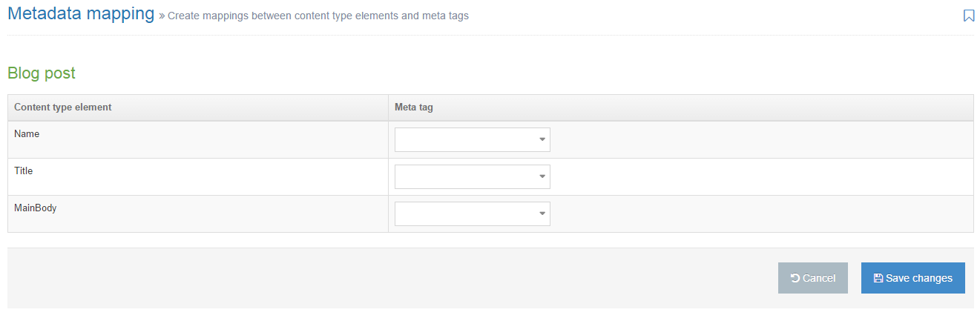Click the double chevron after Metadata mapping
Screen dimensions: 980x318
coord(162,16)
